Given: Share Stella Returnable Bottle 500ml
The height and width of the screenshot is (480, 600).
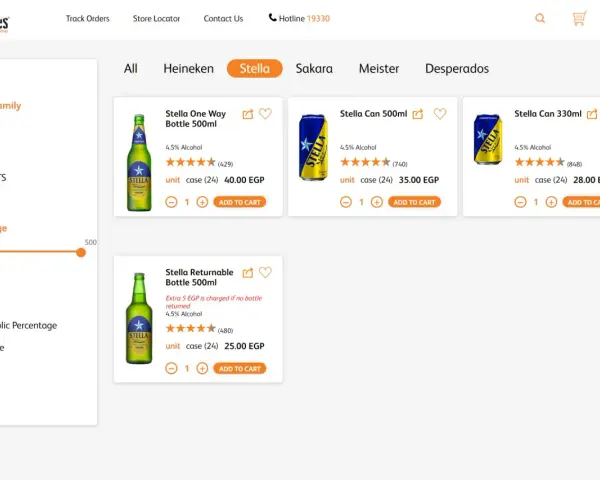Looking at the screenshot, I should click(x=248, y=273).
